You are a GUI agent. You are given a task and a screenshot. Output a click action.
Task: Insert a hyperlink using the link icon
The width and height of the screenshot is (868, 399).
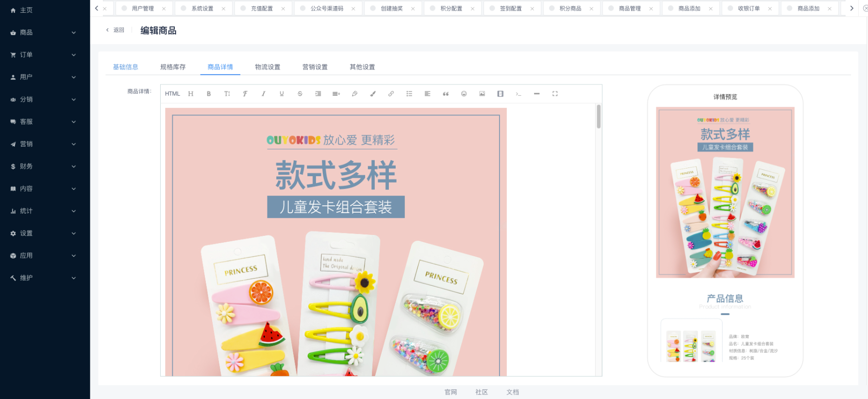tap(391, 94)
